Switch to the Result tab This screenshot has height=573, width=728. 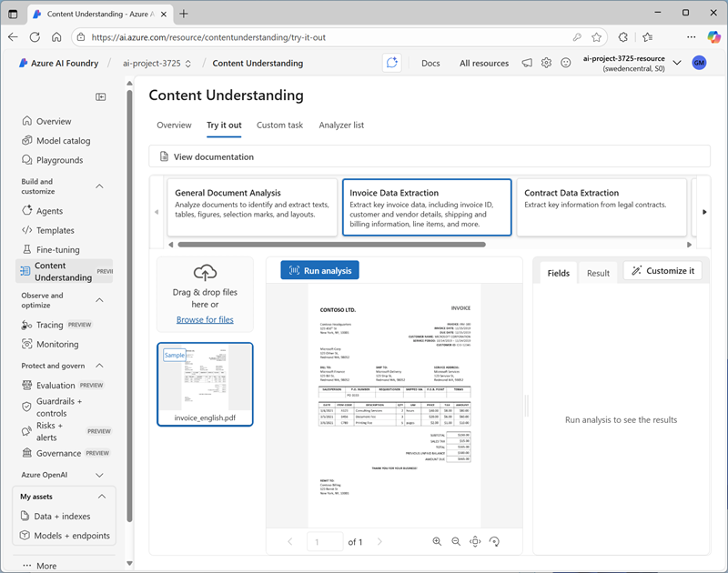coord(598,273)
